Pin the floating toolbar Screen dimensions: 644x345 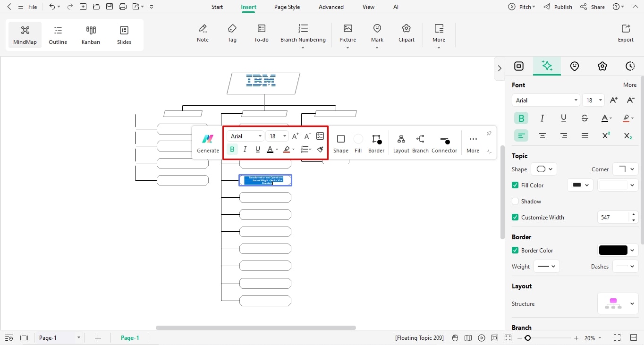(489, 134)
